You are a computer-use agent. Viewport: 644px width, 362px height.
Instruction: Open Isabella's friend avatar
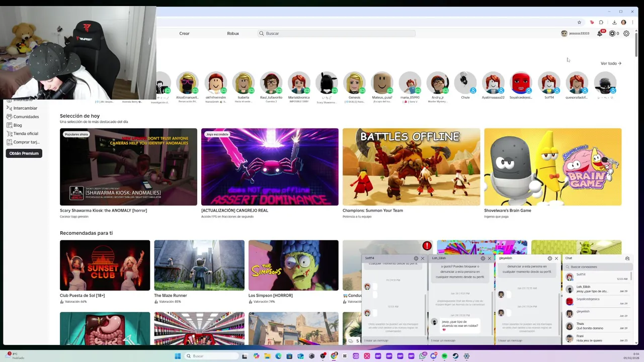(x=244, y=83)
